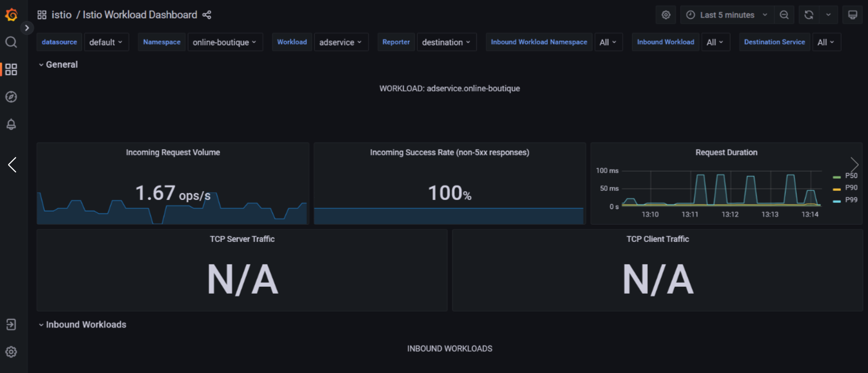Click the 1.67 ops/s value
This screenshot has height=373, width=868.
173,193
